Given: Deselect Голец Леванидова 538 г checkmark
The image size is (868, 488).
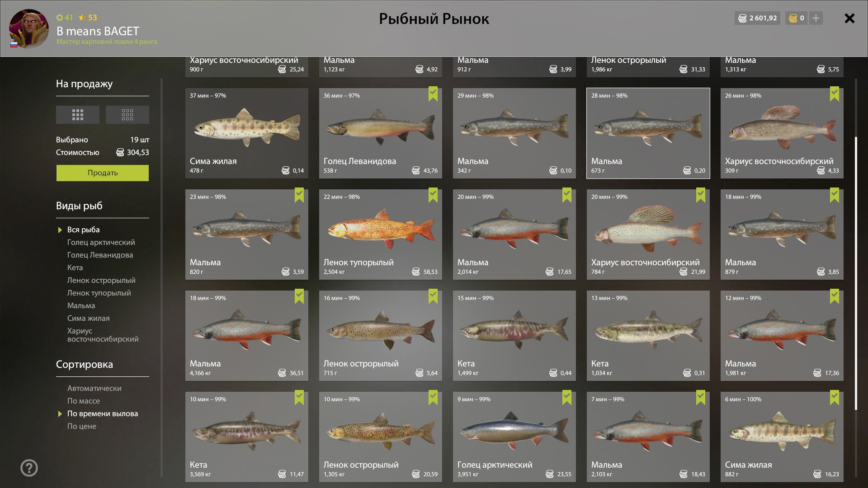Looking at the screenshot, I should pyautogui.click(x=433, y=94).
